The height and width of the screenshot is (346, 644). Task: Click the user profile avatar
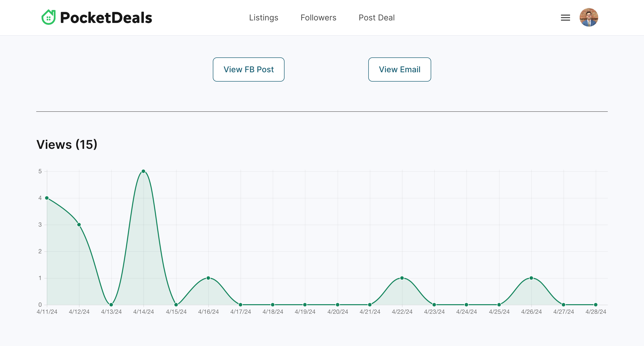pyautogui.click(x=589, y=17)
